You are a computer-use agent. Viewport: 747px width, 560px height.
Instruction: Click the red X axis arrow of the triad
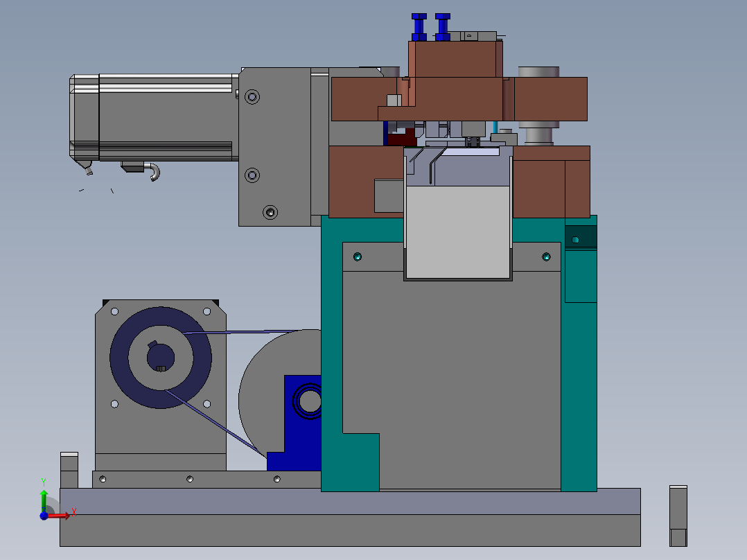point(58,515)
